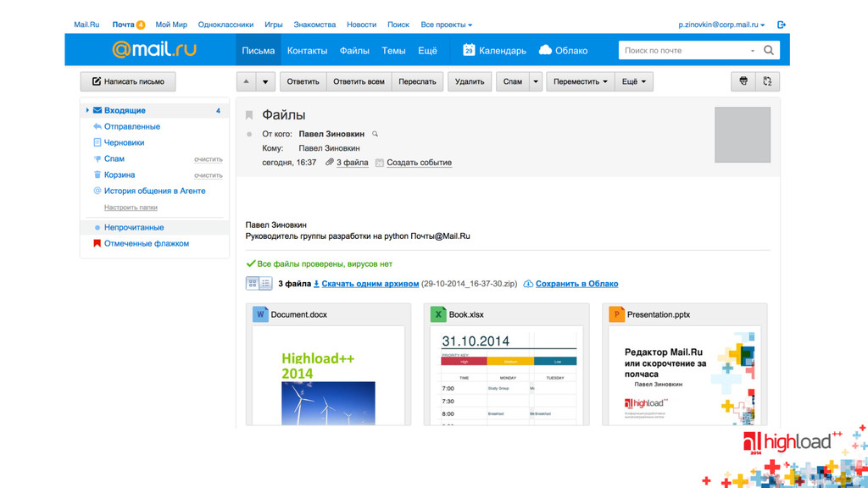Image resolution: width=868 pixels, height=488 pixels.
Task: Click the red flag icon of Отмеченные флажком
Action: tap(97, 243)
